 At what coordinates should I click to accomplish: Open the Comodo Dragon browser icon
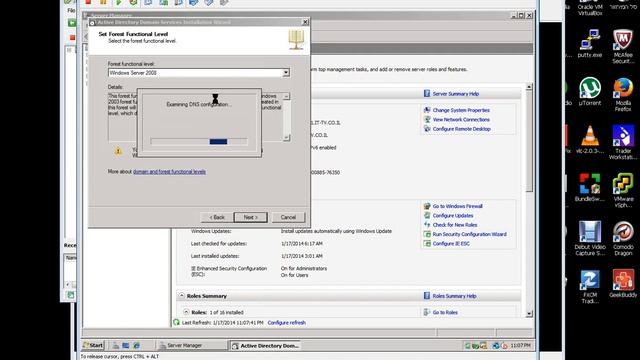(x=623, y=238)
